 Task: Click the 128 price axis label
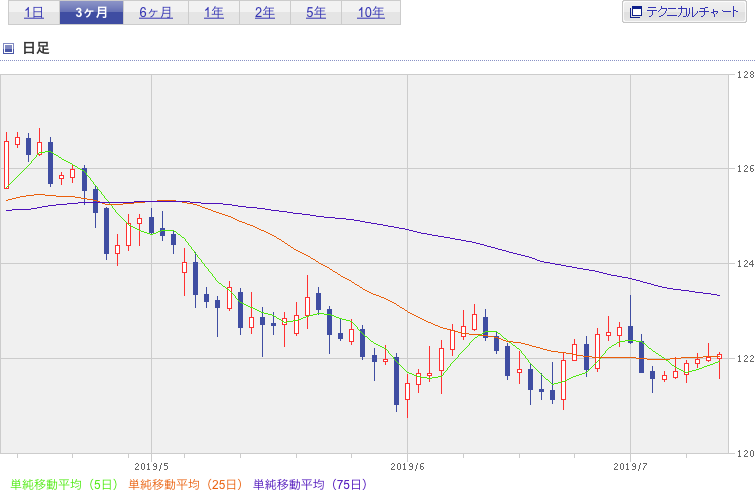pos(746,75)
